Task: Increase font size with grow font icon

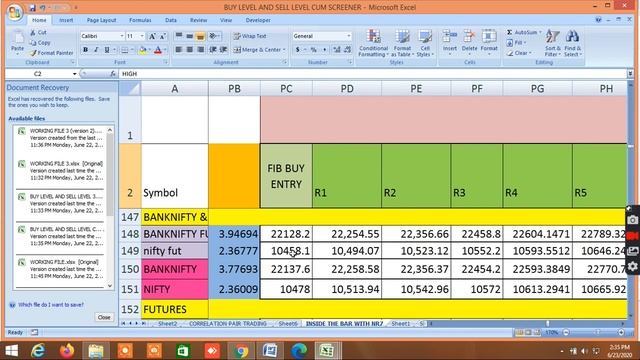Action: (152, 36)
